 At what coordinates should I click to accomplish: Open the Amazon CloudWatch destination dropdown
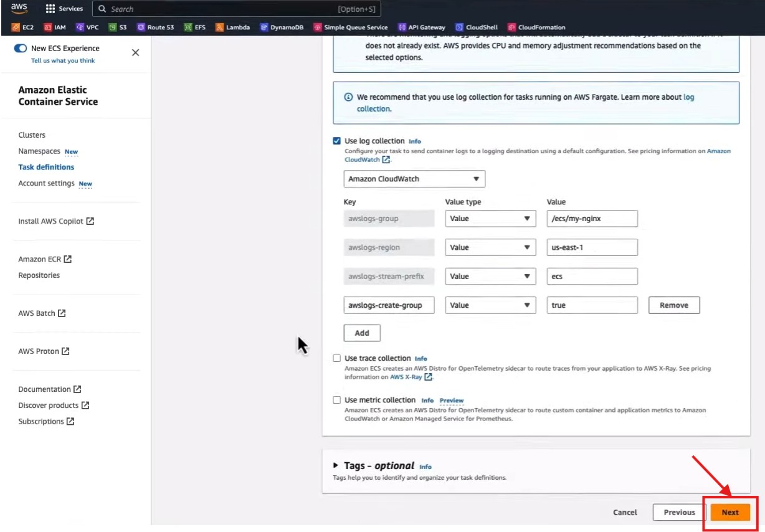(x=414, y=179)
